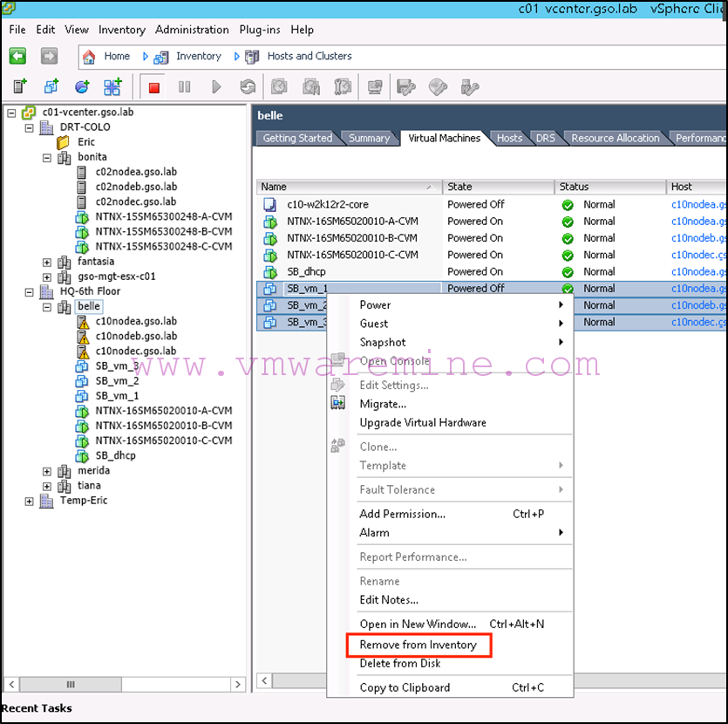728x724 pixels.
Task: Sort the VM list by State column
Action: tap(498, 187)
